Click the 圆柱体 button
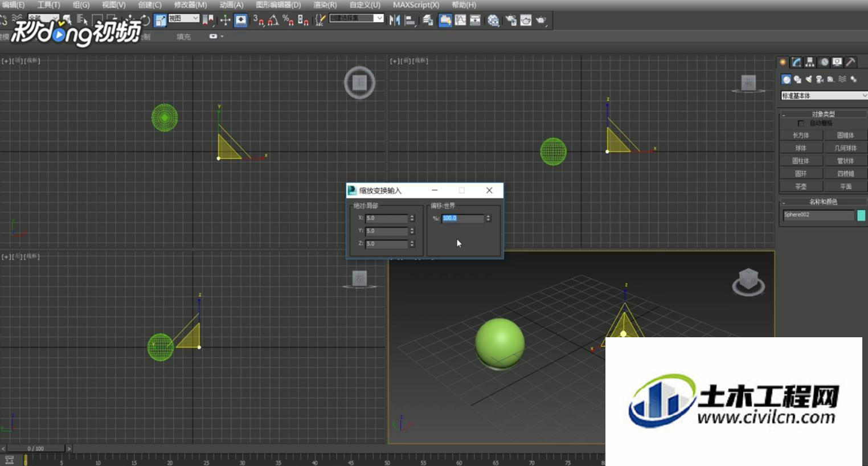Image resolution: width=868 pixels, height=466 pixels. (x=801, y=161)
